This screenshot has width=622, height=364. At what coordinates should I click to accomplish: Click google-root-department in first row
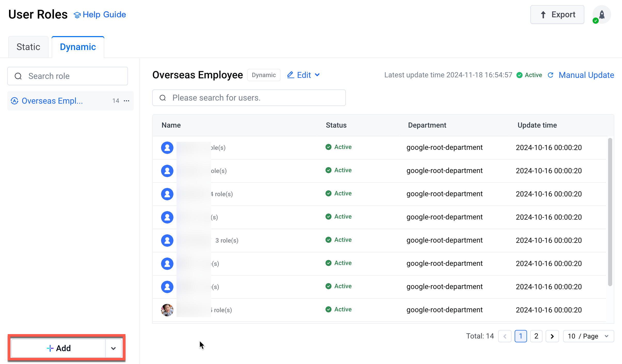[444, 147]
